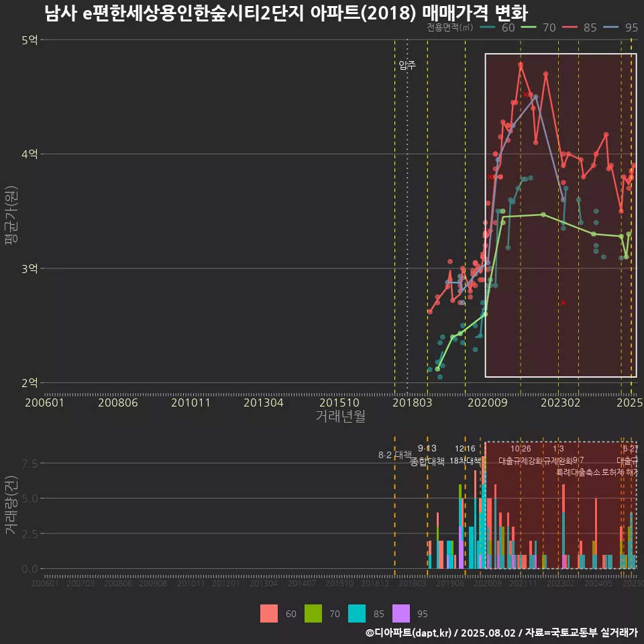Click the salmon 60 swatch in bottom legend

269,614
